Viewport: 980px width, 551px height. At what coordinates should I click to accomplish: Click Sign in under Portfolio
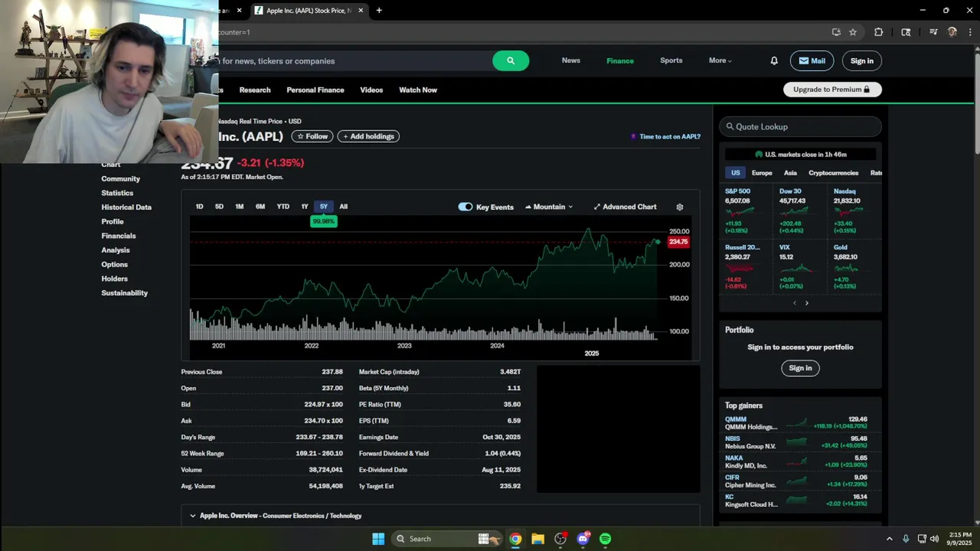[x=800, y=368]
